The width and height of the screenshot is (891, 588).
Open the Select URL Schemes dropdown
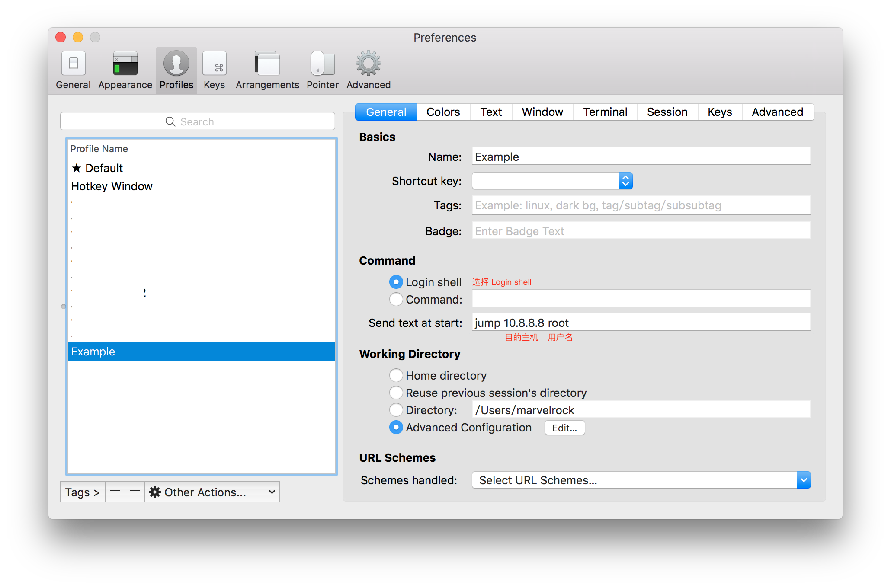point(641,480)
